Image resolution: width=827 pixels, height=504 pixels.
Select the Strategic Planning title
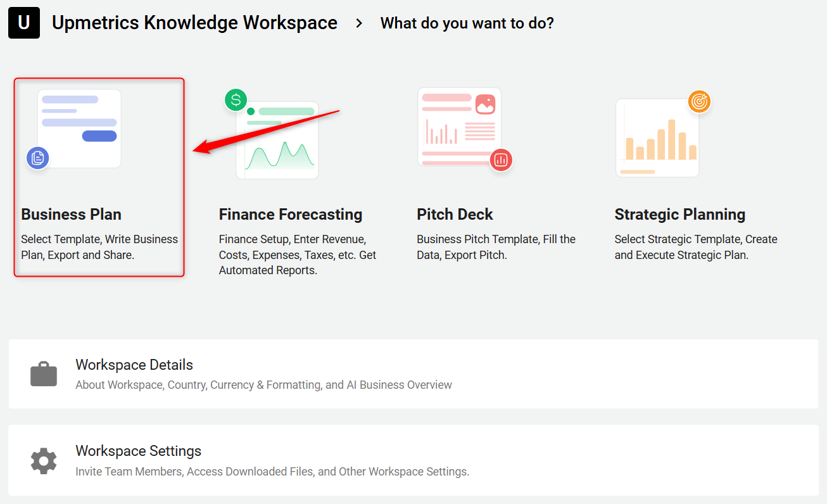pyautogui.click(x=680, y=214)
